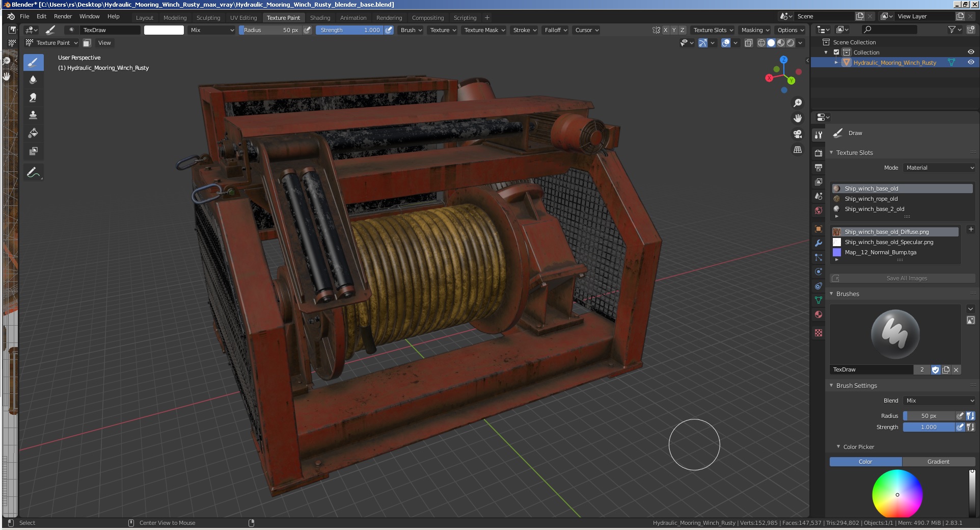Toggle X axis symmetry
980x530 pixels.
pos(665,30)
